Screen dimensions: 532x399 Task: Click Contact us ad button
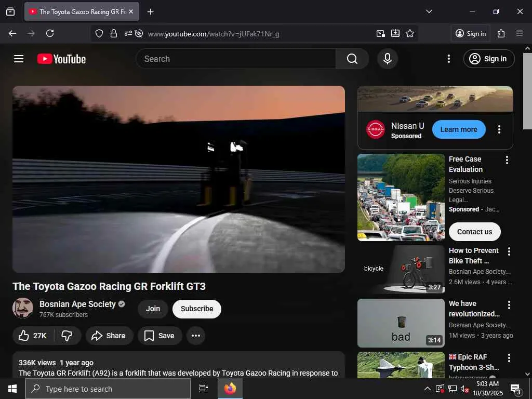point(475,232)
